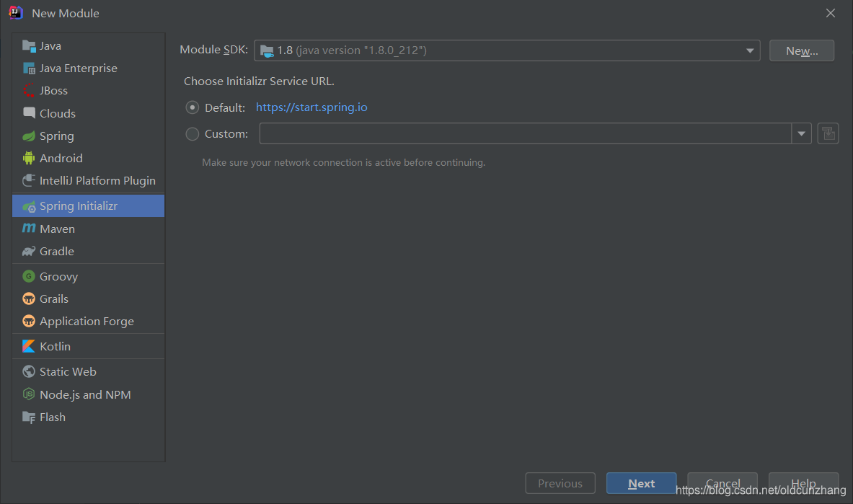Viewport: 853px width, 504px height.
Task: Choose Java Enterprise module type
Action: pos(88,68)
